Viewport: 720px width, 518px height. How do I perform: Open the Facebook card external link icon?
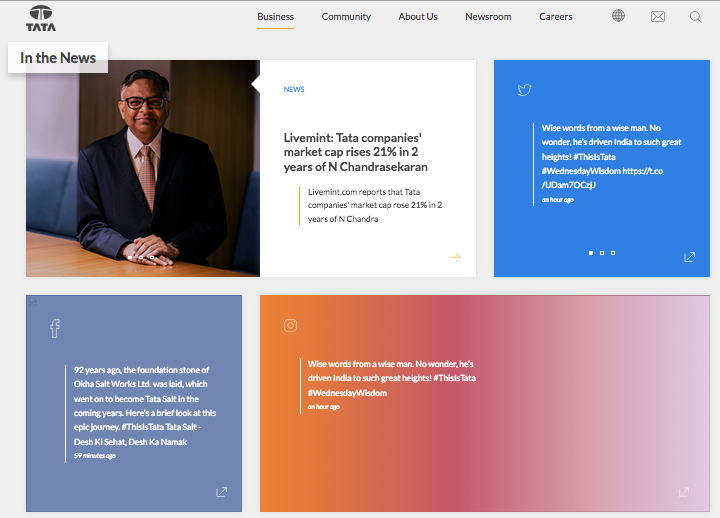click(221, 492)
